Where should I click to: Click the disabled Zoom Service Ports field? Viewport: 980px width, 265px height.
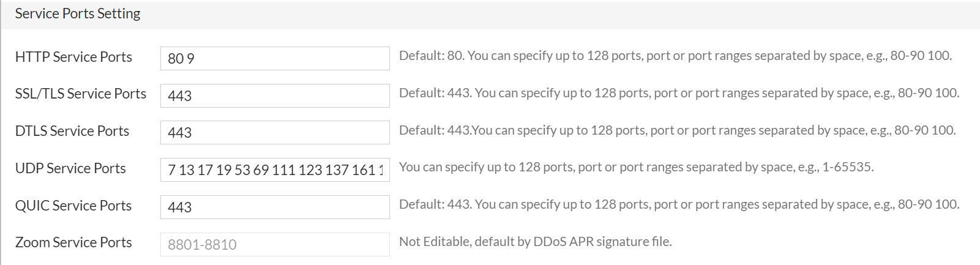pyautogui.click(x=274, y=244)
